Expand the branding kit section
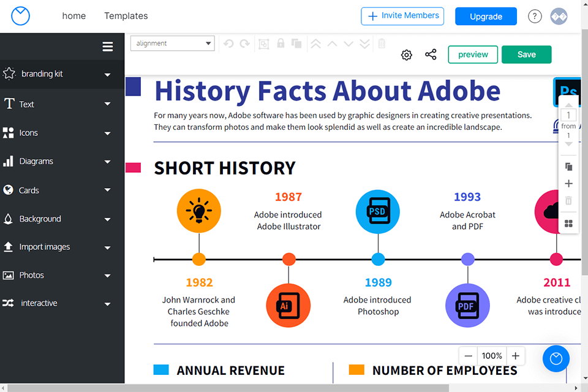The height and width of the screenshot is (392, 588). [x=62, y=74]
